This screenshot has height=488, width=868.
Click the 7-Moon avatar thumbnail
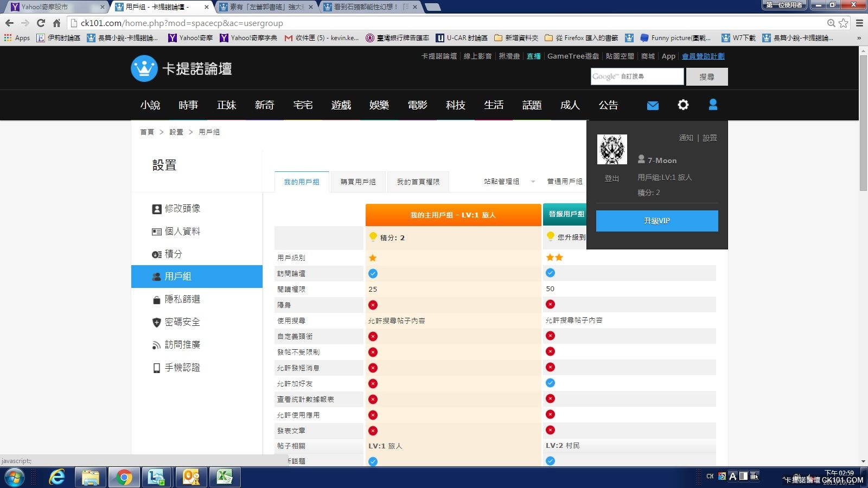(x=612, y=149)
